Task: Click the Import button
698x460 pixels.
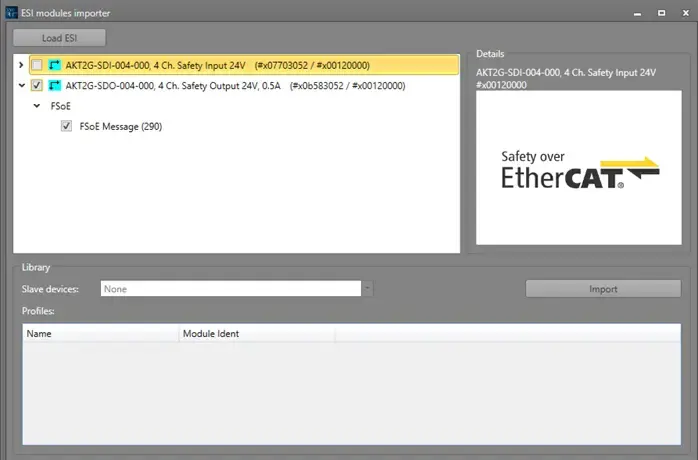Action: pos(602,289)
